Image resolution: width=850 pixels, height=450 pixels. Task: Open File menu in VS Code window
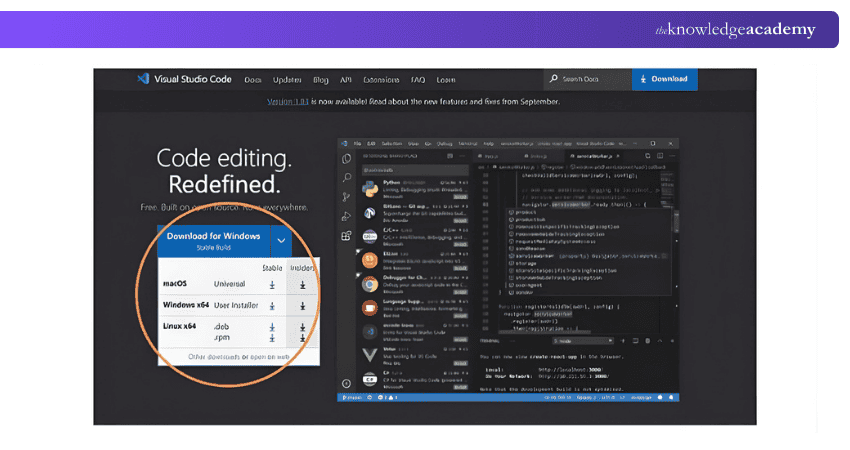tap(357, 144)
